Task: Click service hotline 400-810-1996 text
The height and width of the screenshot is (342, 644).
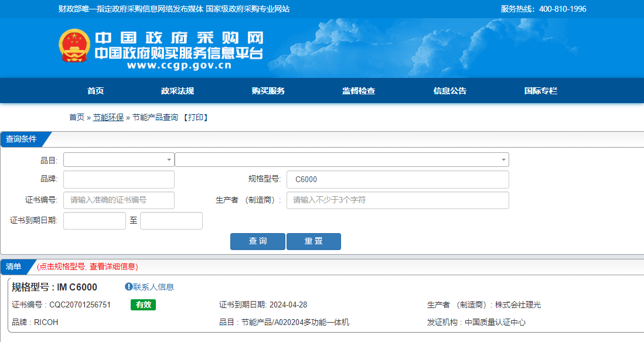Action: (563, 9)
